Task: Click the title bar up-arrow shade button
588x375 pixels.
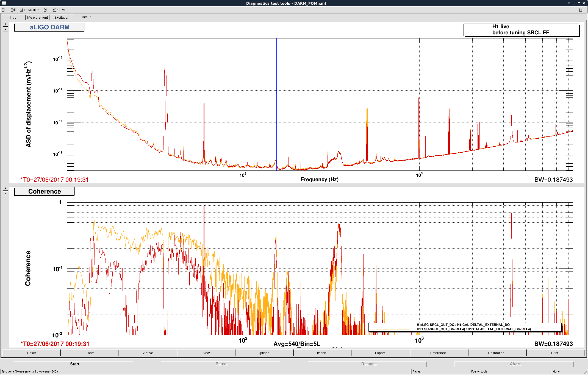Action: [x=569, y=3]
